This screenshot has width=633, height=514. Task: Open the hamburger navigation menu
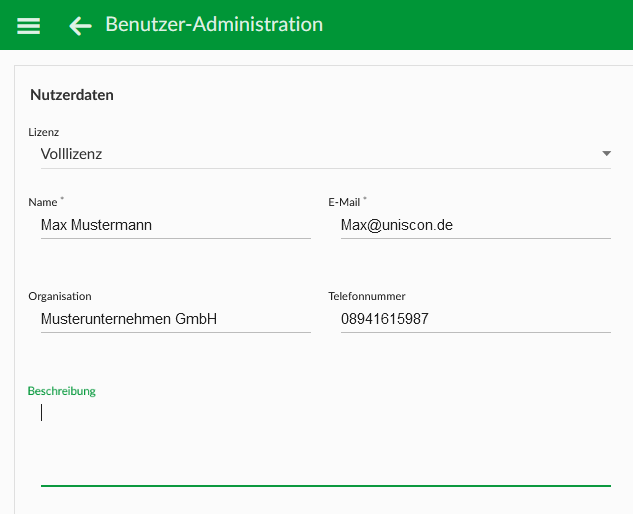coord(28,26)
